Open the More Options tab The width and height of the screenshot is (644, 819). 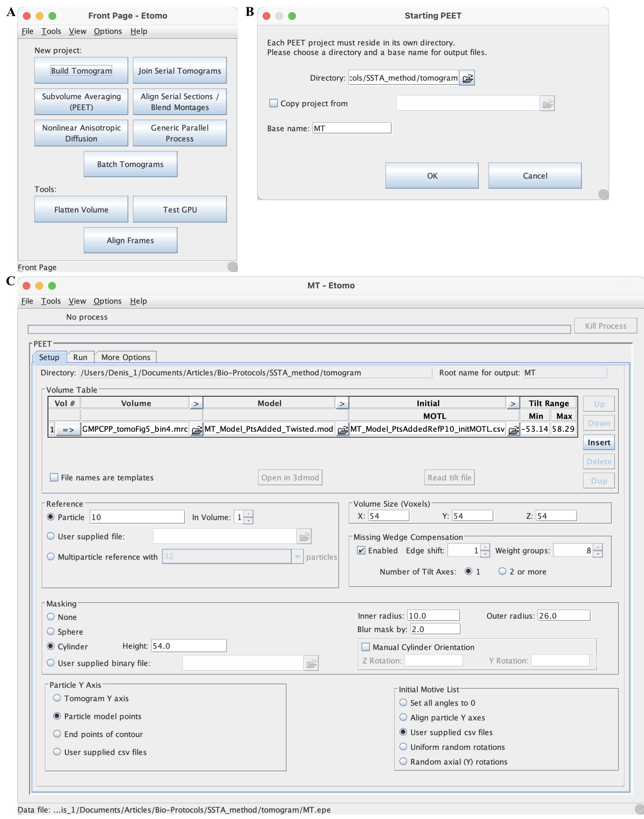pyautogui.click(x=125, y=357)
